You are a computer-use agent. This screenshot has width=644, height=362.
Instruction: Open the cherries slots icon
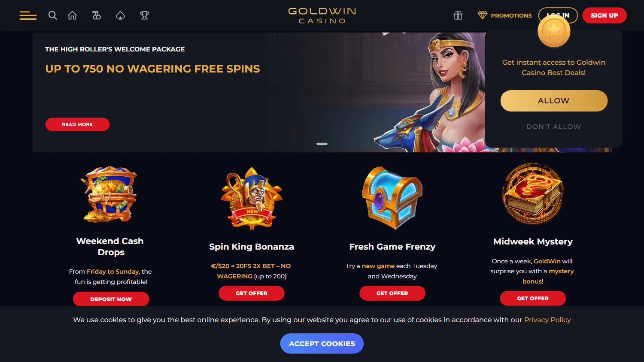[x=96, y=15]
